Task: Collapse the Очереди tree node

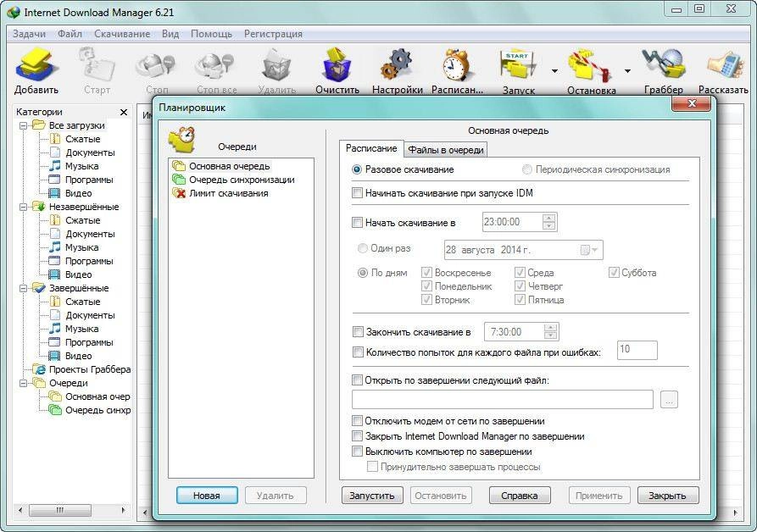Action: click(23, 384)
